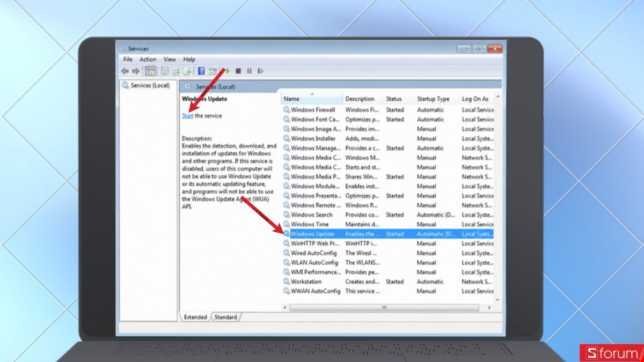Stop the service with the square toolbar icon
644x362 pixels.
tap(238, 71)
